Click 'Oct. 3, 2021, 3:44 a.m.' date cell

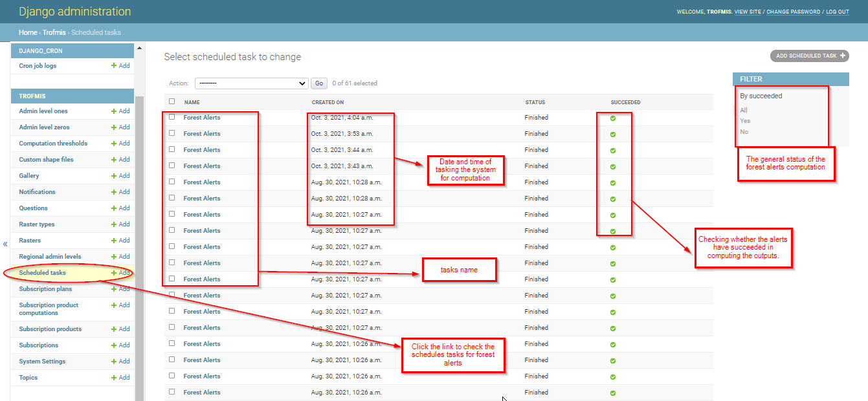[x=342, y=150]
